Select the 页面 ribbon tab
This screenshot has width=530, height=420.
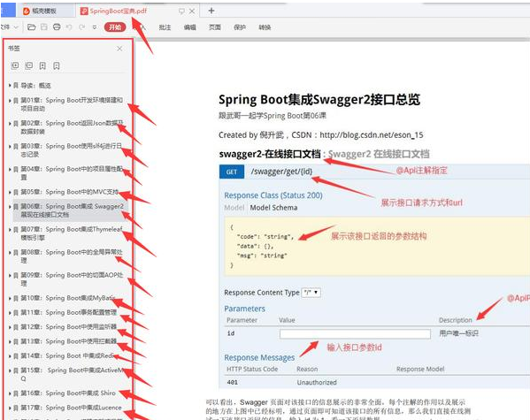(x=215, y=27)
